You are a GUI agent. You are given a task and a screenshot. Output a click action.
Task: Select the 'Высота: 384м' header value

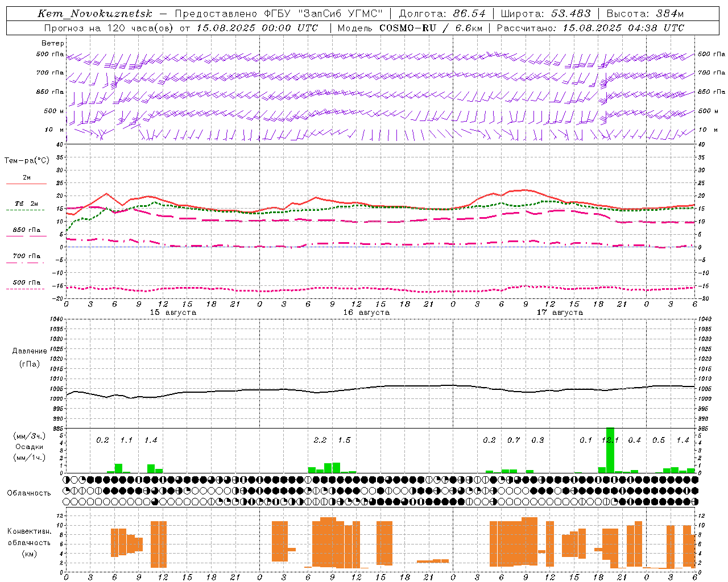point(645,14)
